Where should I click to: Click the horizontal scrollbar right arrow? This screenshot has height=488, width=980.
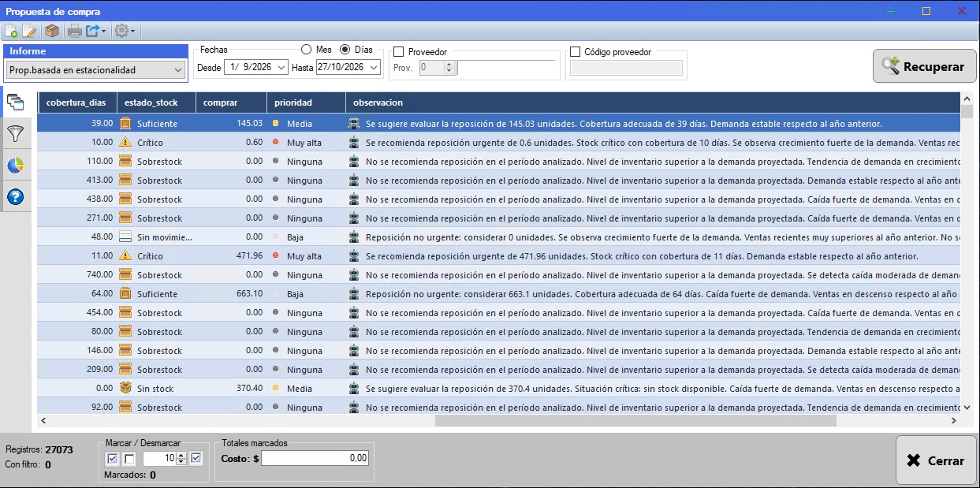tap(954, 421)
